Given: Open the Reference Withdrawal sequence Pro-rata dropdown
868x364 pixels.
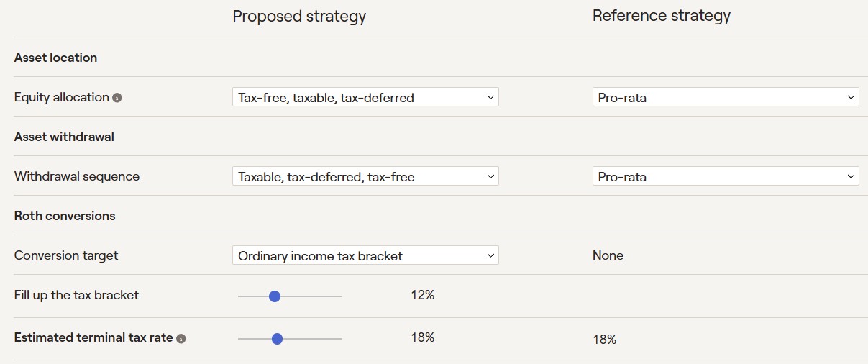Looking at the screenshot, I should click(x=726, y=176).
